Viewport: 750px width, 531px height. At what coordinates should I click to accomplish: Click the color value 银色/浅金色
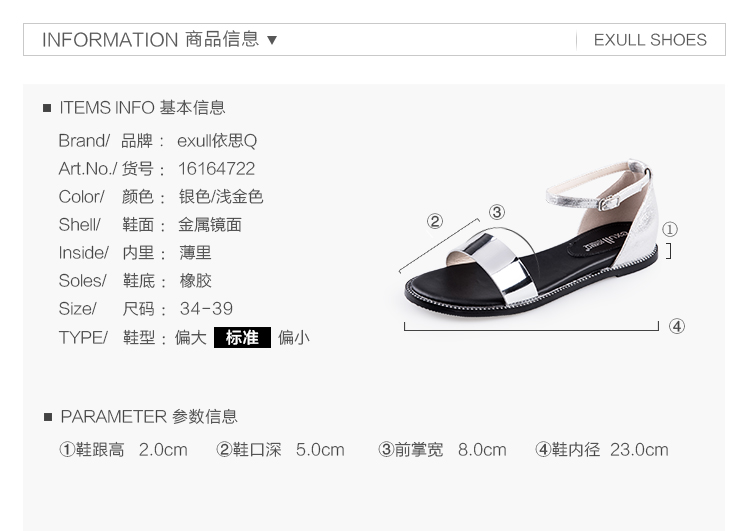(x=221, y=197)
